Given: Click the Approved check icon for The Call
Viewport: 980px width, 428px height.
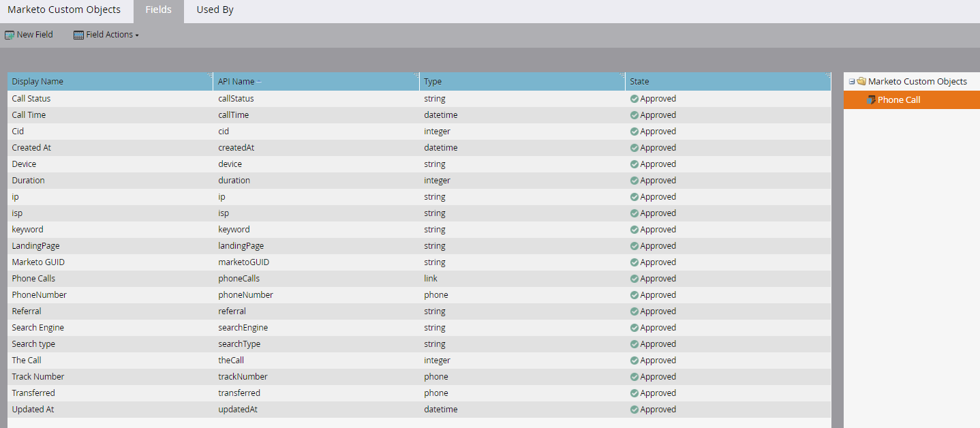Looking at the screenshot, I should 634,361.
